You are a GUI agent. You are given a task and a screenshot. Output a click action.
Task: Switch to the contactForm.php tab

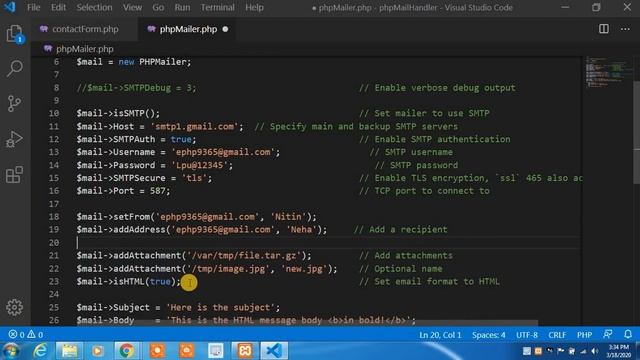[x=85, y=29]
